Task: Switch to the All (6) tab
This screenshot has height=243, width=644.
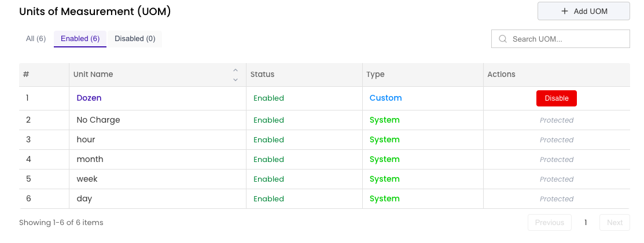Action: pyautogui.click(x=36, y=39)
